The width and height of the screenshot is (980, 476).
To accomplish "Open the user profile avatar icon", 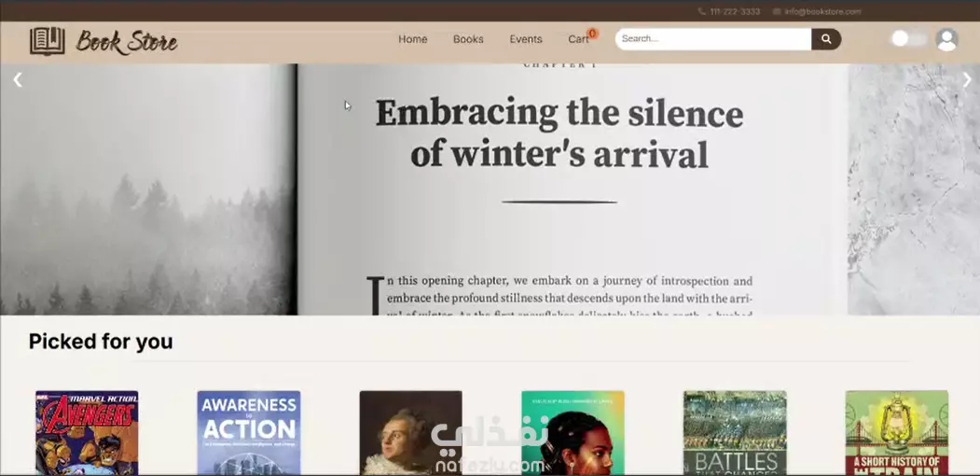I will click(946, 39).
